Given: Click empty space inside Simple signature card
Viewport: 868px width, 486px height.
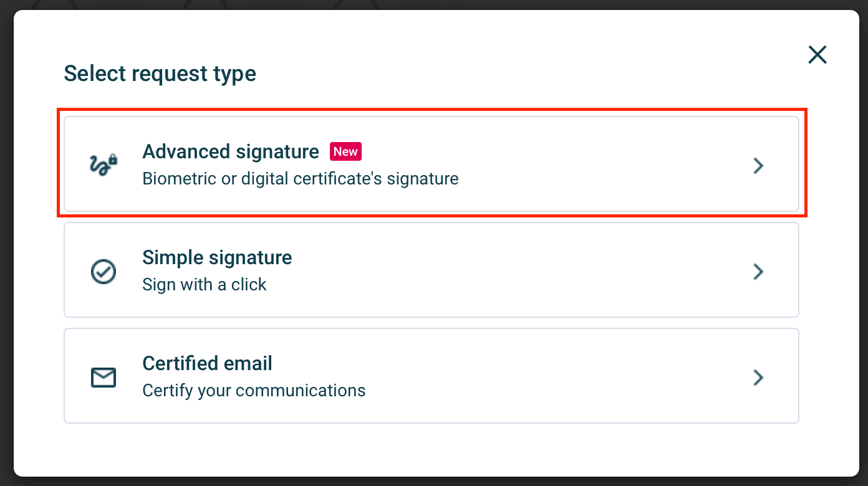Looking at the screenshot, I should click(530, 270).
